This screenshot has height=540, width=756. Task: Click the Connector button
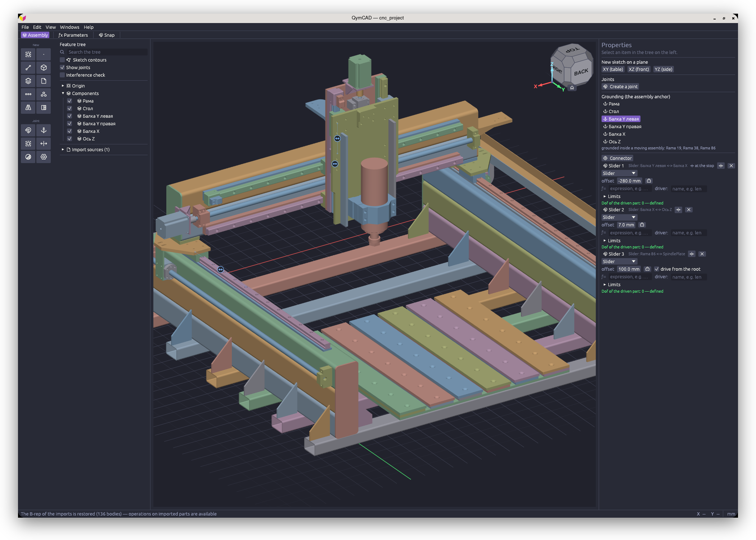(x=617, y=158)
